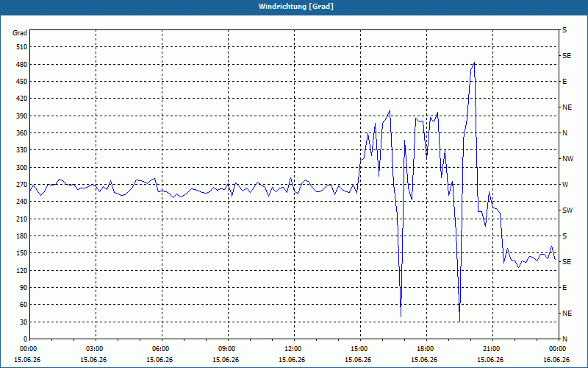Select the 420 y-axis value
This screenshot has height=368, width=588.
[x=23, y=99]
